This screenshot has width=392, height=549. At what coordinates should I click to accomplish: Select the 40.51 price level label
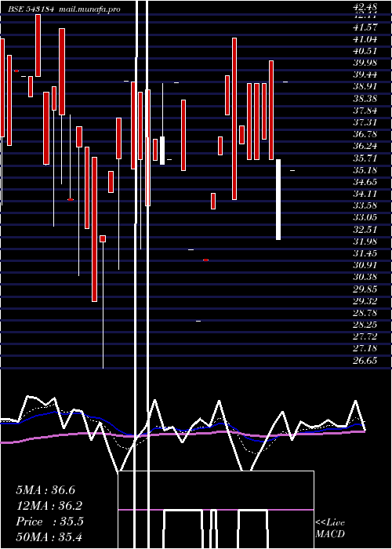click(x=365, y=51)
